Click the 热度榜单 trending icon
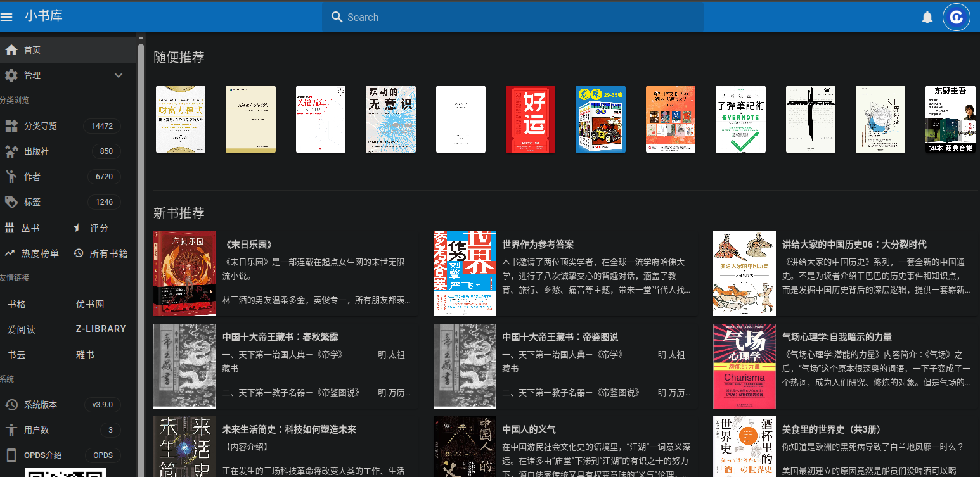 tap(10, 253)
